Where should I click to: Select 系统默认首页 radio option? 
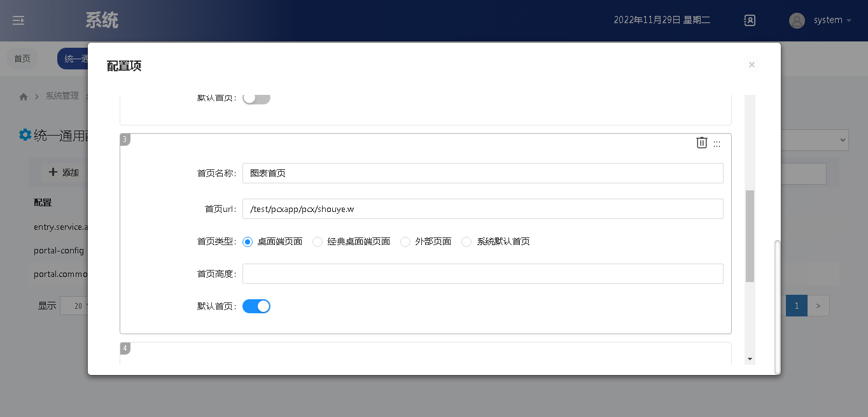click(x=466, y=242)
